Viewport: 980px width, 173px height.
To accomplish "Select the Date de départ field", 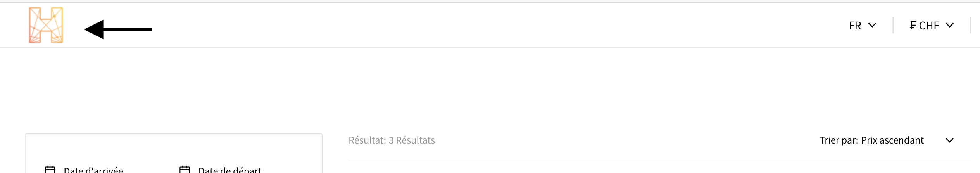I will click(229, 170).
